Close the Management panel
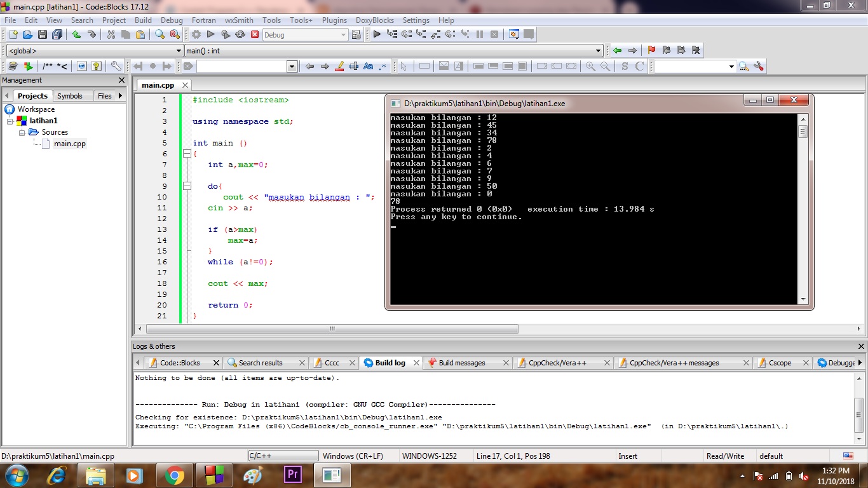 coord(122,80)
